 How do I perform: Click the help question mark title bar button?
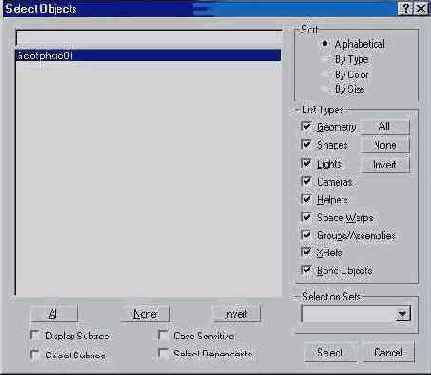[x=405, y=8]
